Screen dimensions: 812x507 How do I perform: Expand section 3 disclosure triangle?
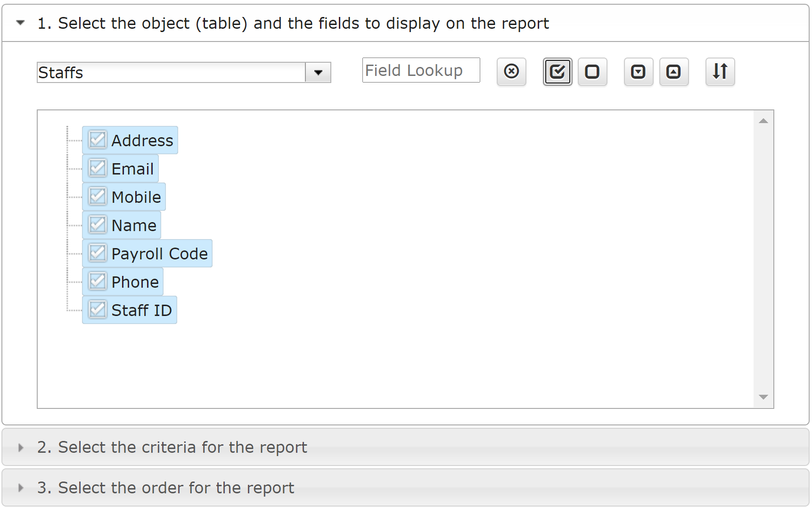point(20,488)
